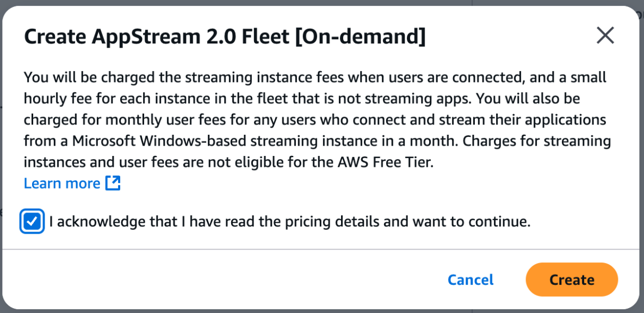Click the external link icon beside Learn more
644x313 pixels.
point(113,183)
